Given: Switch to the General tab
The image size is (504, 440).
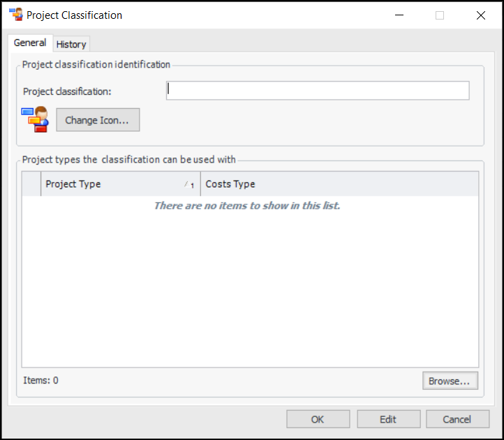Looking at the screenshot, I should point(30,43).
